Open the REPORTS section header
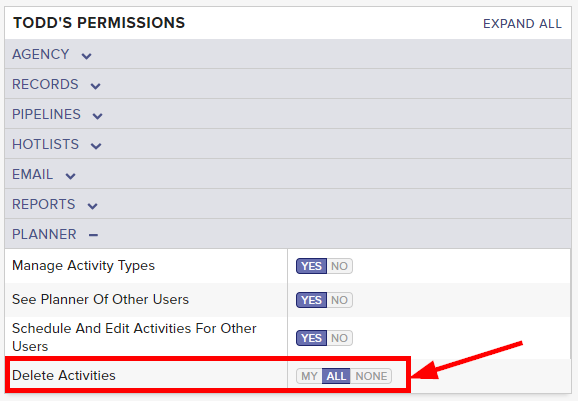The width and height of the screenshot is (578, 401). coord(288,204)
